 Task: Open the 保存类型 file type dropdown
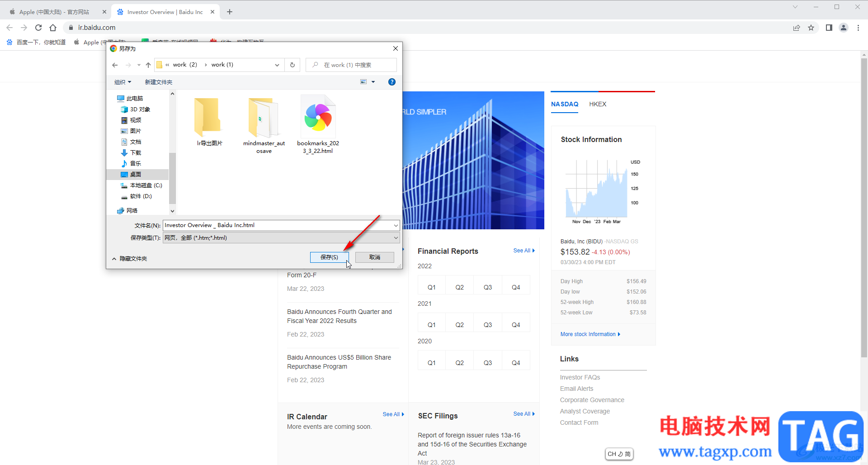coord(281,238)
